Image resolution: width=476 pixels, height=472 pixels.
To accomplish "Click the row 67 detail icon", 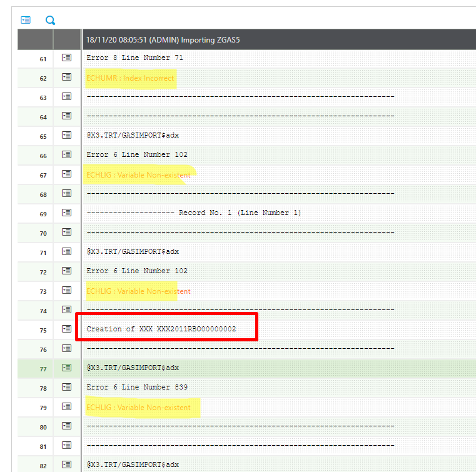I will tap(67, 174).
